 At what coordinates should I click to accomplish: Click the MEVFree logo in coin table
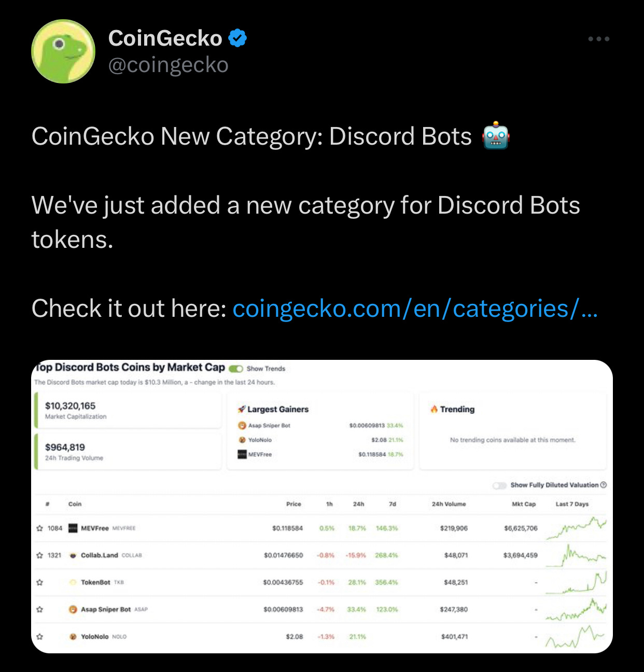coord(73,528)
